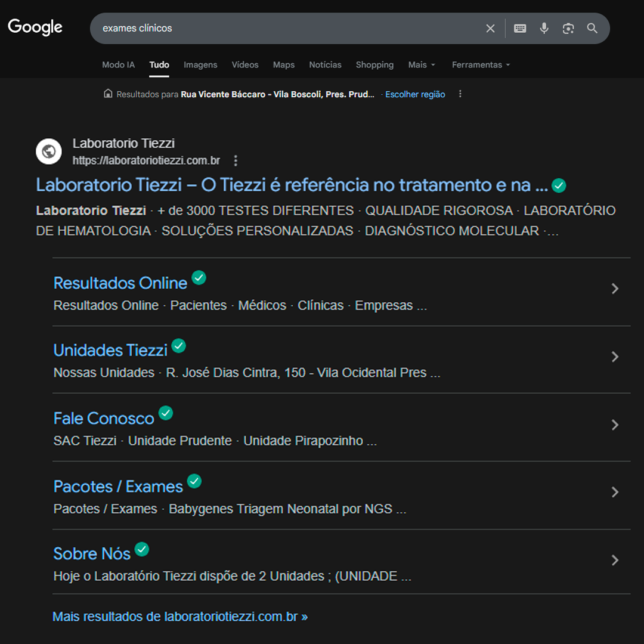Switch to the Maps tab
Viewport: 644px width, 644px height.
click(x=284, y=65)
